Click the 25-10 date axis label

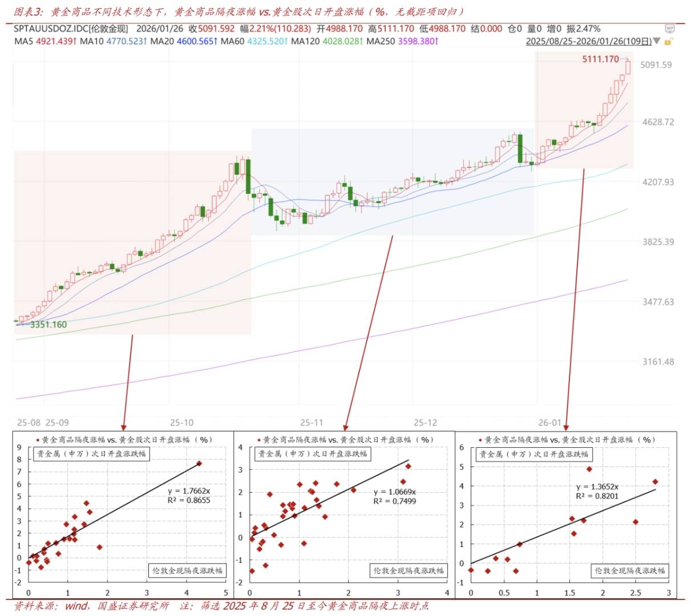181,423
